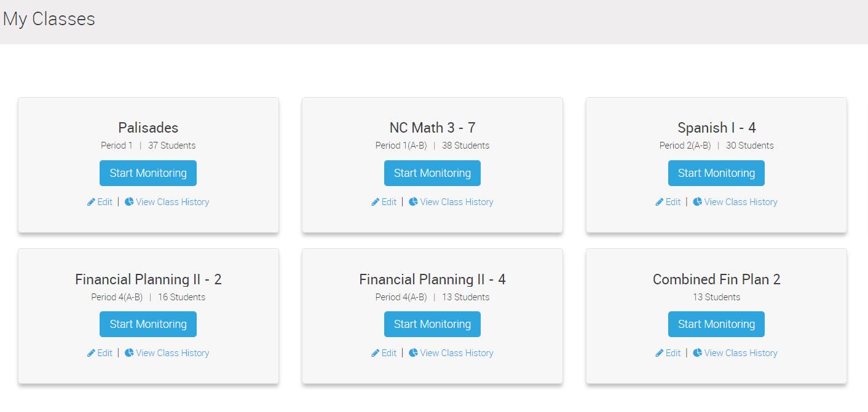This screenshot has height=412, width=868.
Task: Select the Palisades class title
Action: pyautogui.click(x=148, y=128)
